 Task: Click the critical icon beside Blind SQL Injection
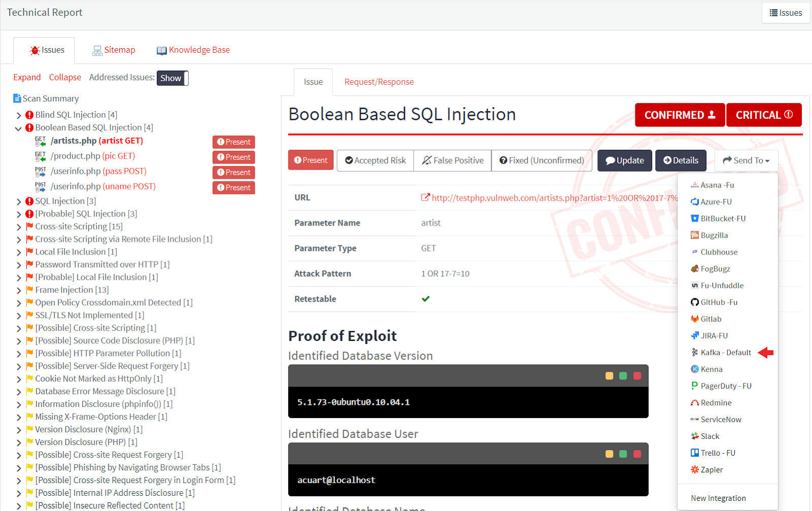point(29,115)
